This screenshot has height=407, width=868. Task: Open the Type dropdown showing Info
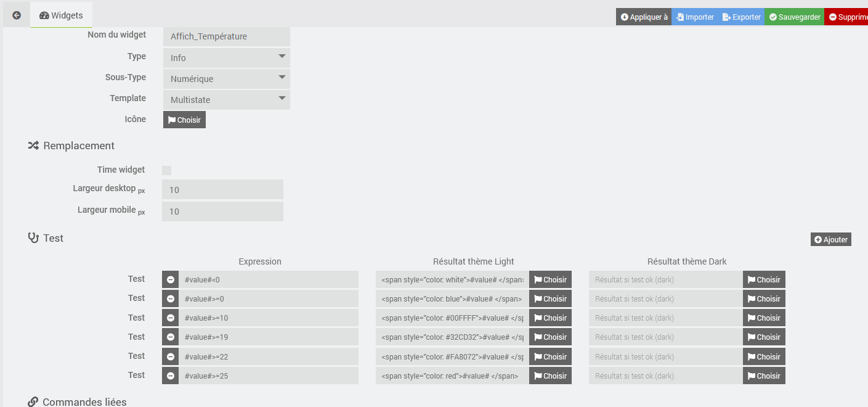pyautogui.click(x=227, y=58)
